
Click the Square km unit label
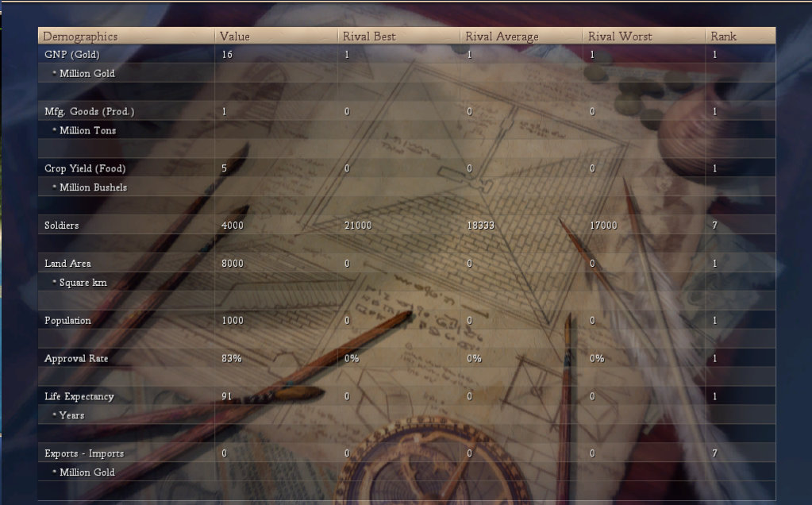(x=83, y=283)
